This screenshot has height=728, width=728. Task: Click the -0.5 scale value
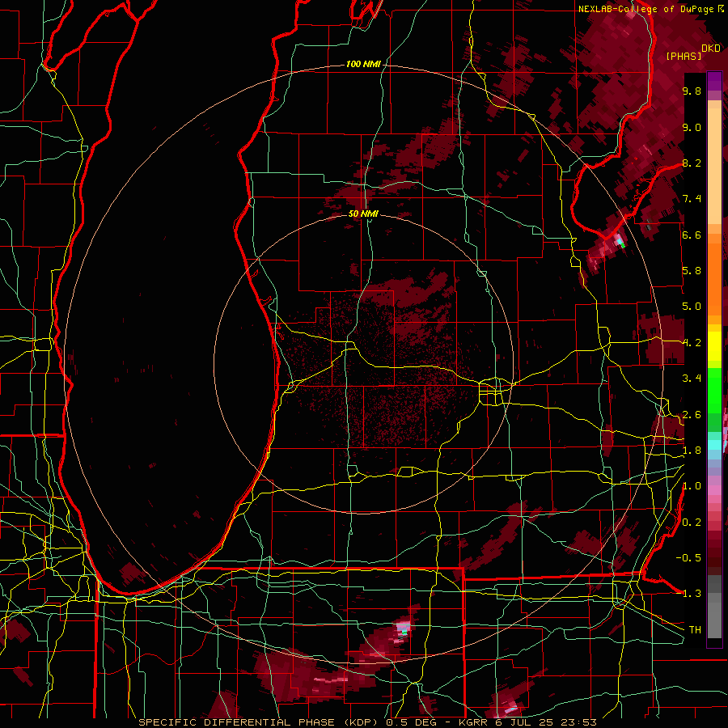pos(688,557)
